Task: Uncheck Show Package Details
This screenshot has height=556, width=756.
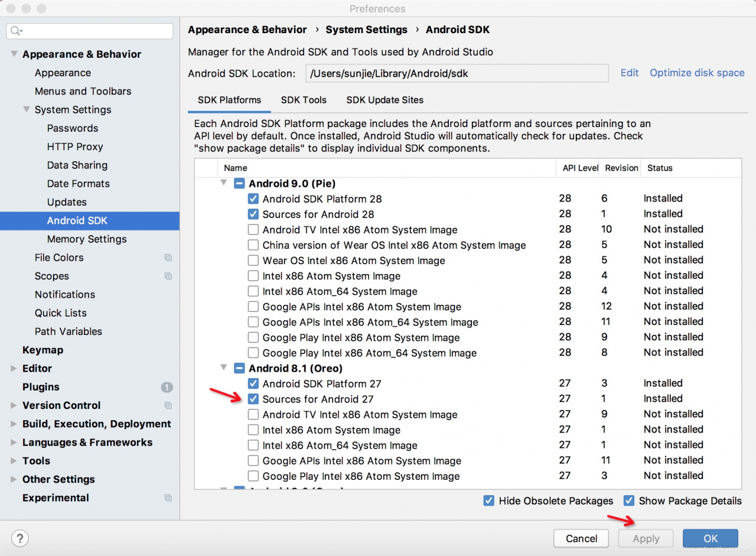Action: click(629, 500)
